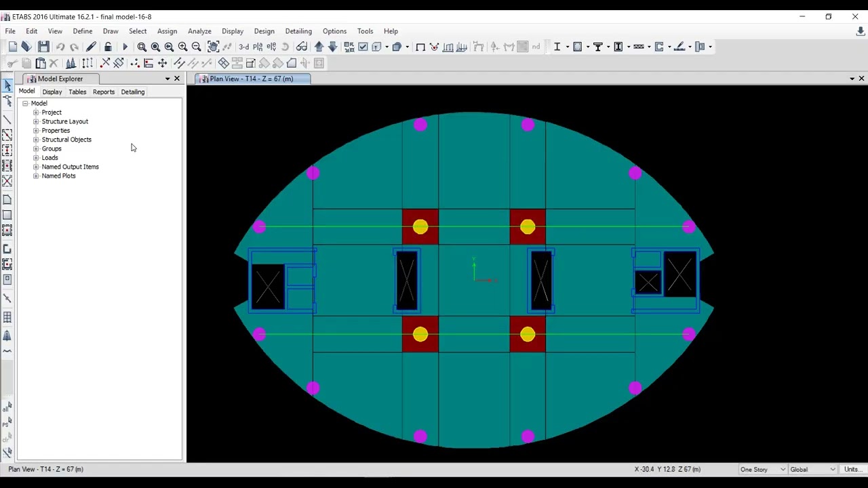Click the Units... button in status bar
Screen dimensions: 868x488
click(x=852, y=469)
